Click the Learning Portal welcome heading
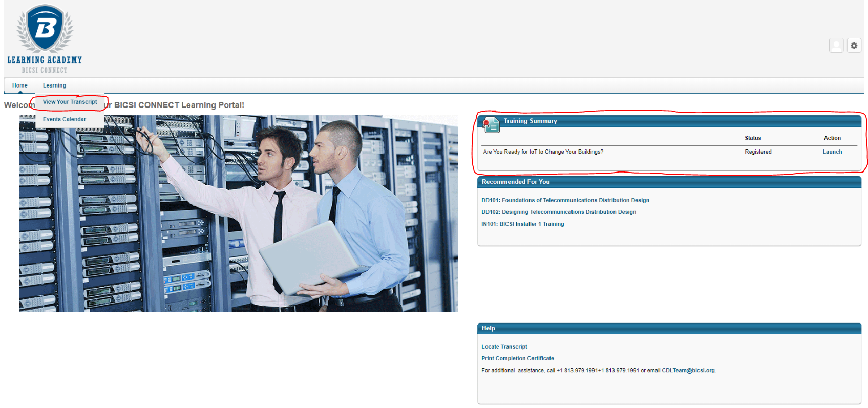Screen dimensions: 868x408 (x=124, y=105)
